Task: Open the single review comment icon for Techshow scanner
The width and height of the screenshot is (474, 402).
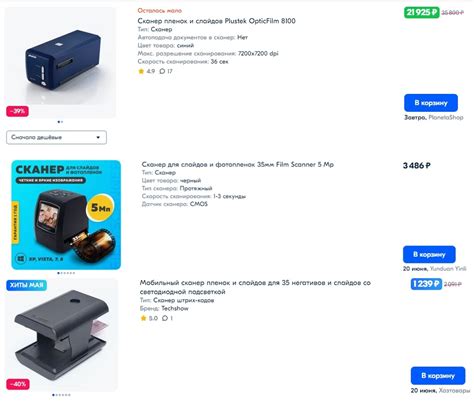Action: coord(165,318)
